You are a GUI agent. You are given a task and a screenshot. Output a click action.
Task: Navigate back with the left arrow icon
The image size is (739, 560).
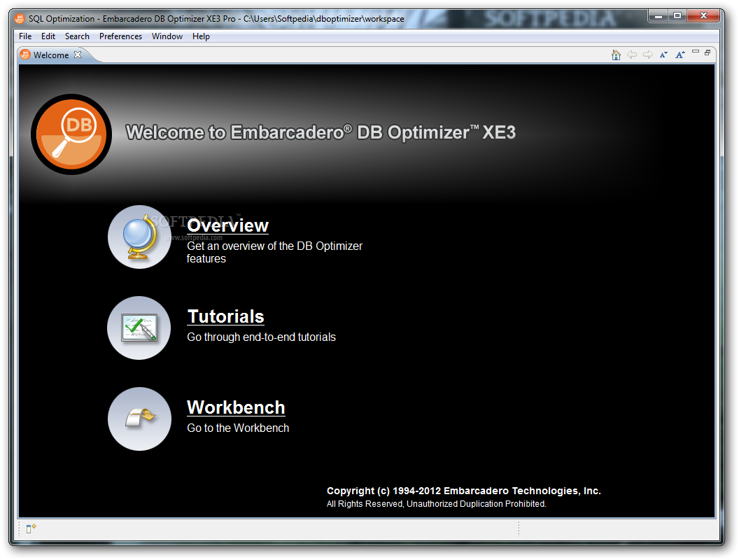click(x=632, y=55)
